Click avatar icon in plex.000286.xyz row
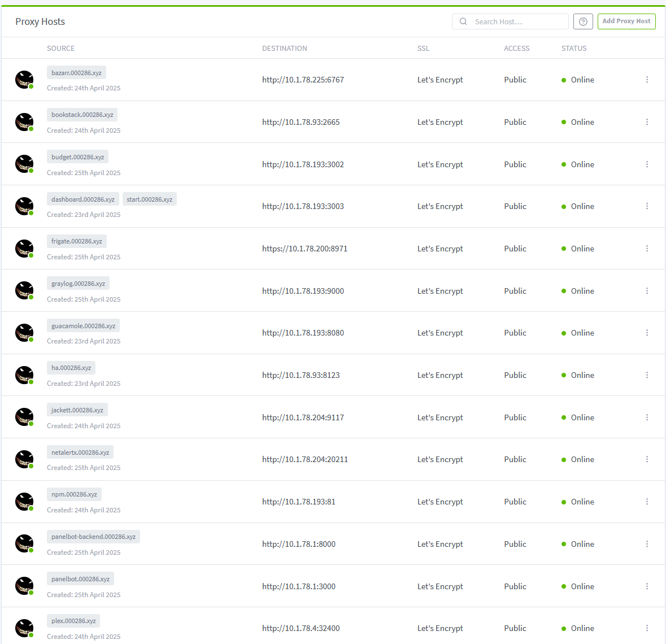The width and height of the screenshot is (666, 644). tap(24, 628)
